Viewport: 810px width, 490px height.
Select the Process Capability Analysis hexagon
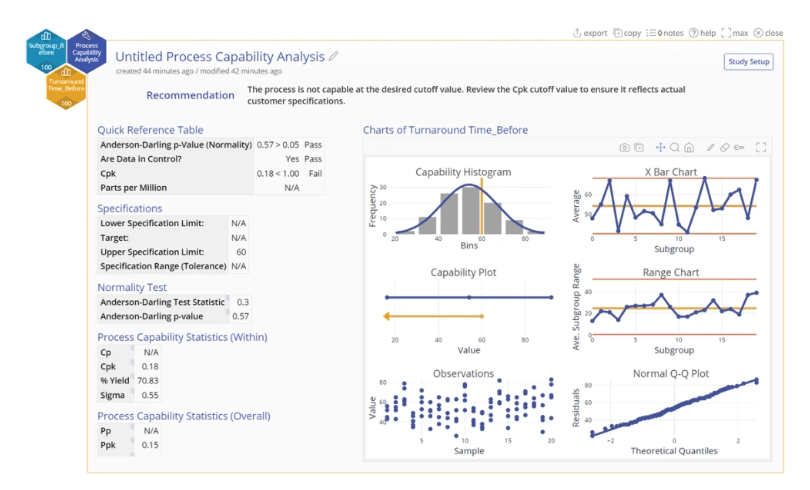coord(87,52)
